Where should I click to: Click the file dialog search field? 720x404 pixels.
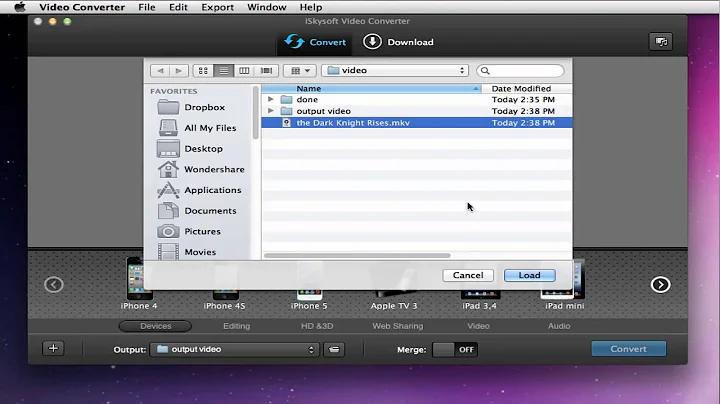coord(520,71)
